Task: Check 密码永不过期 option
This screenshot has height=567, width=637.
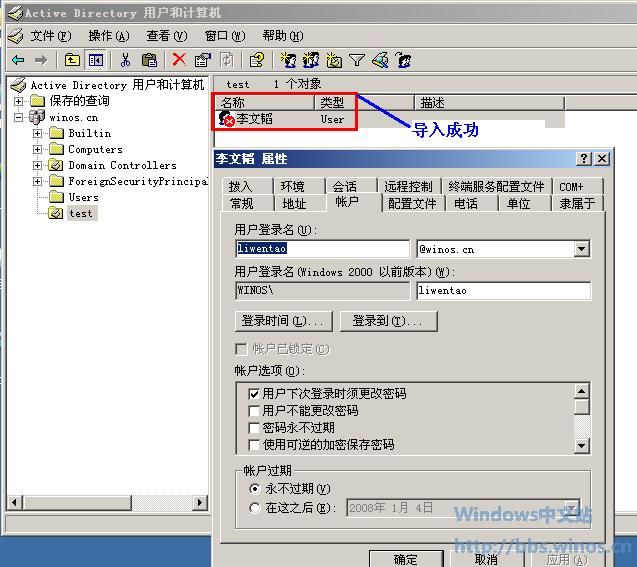Action: coord(254,428)
